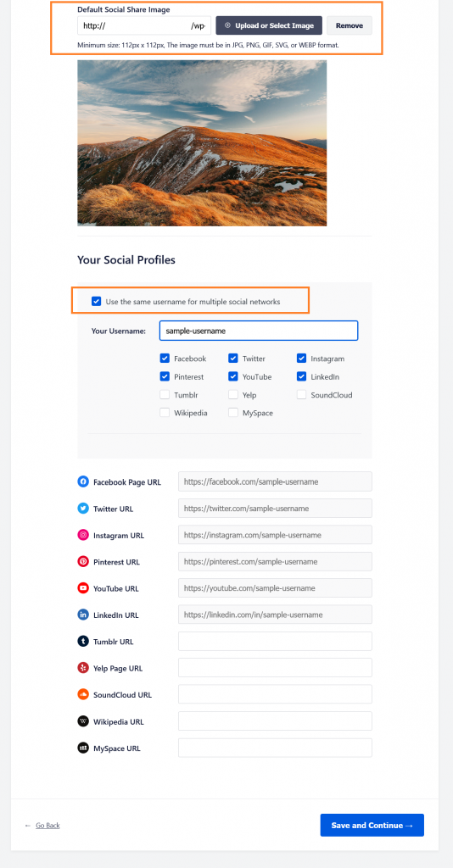Click the Tumblr icon beside Tumblr URL
Screen dimensions: 453x868
coord(83,641)
